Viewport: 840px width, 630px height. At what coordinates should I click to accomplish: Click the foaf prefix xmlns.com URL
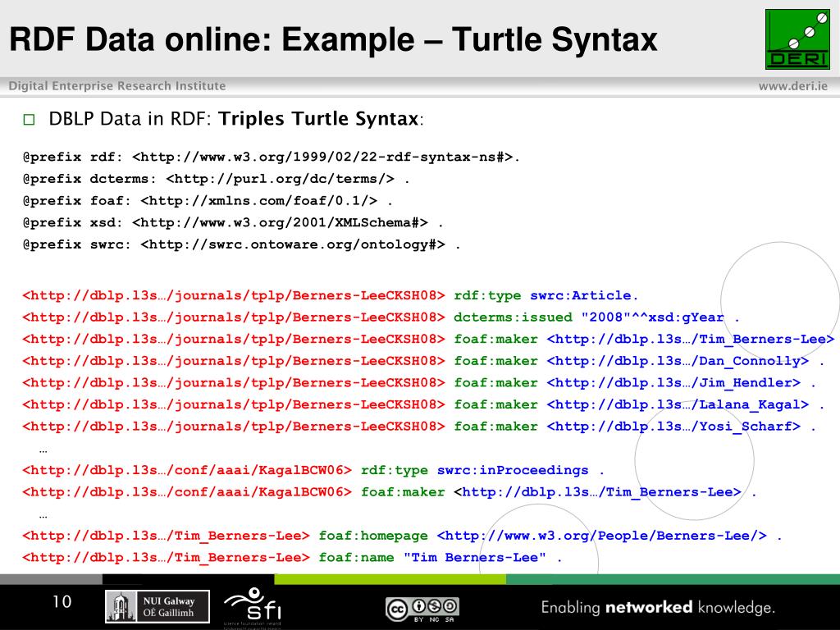pyautogui.click(x=258, y=201)
